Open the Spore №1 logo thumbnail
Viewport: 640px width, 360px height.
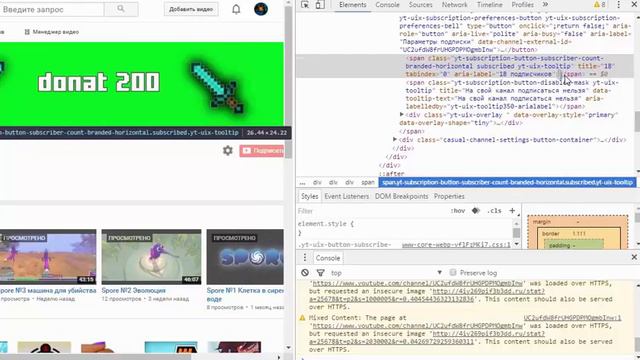(245, 257)
